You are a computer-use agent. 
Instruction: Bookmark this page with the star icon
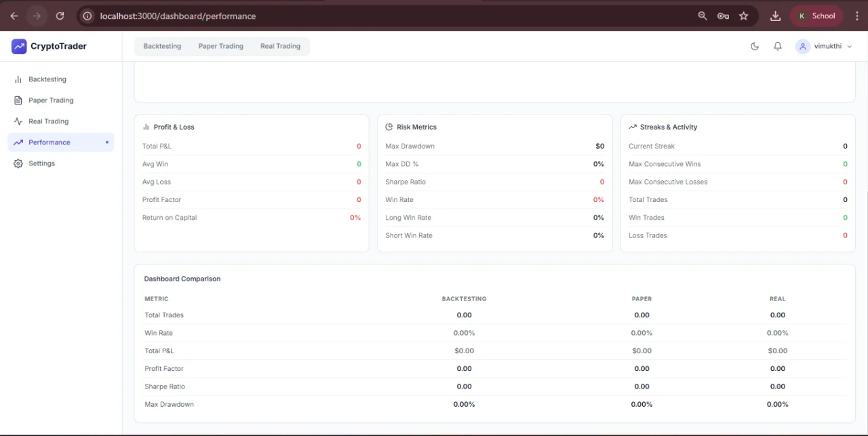(744, 16)
